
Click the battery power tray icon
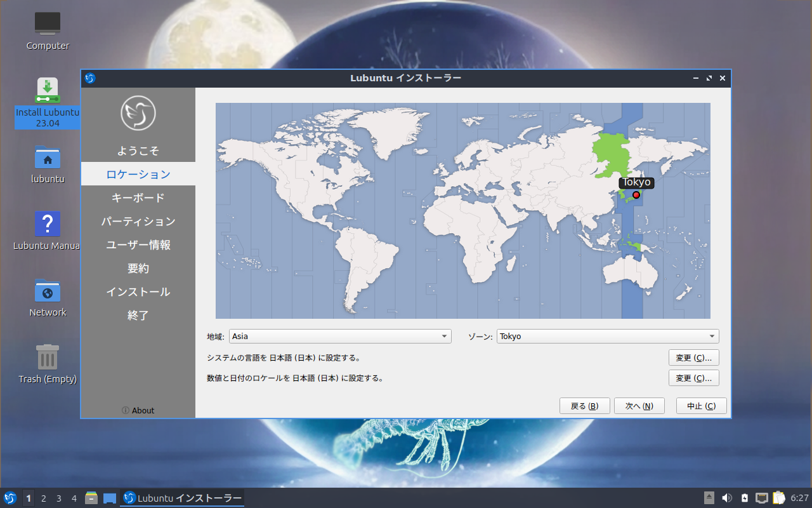click(745, 498)
